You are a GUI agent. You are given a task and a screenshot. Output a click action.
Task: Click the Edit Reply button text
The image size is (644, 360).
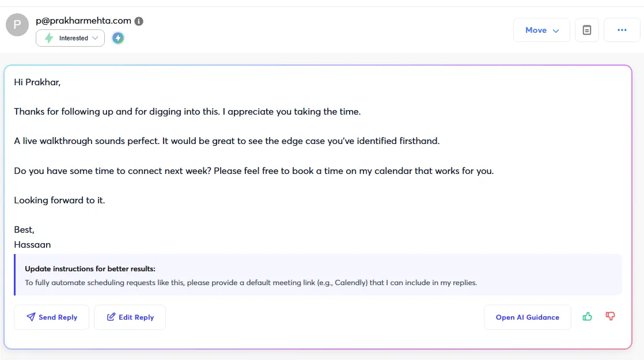pyautogui.click(x=137, y=317)
